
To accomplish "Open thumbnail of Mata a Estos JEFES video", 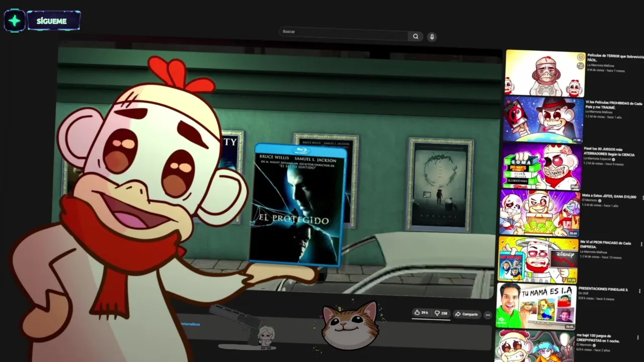I will (539, 213).
